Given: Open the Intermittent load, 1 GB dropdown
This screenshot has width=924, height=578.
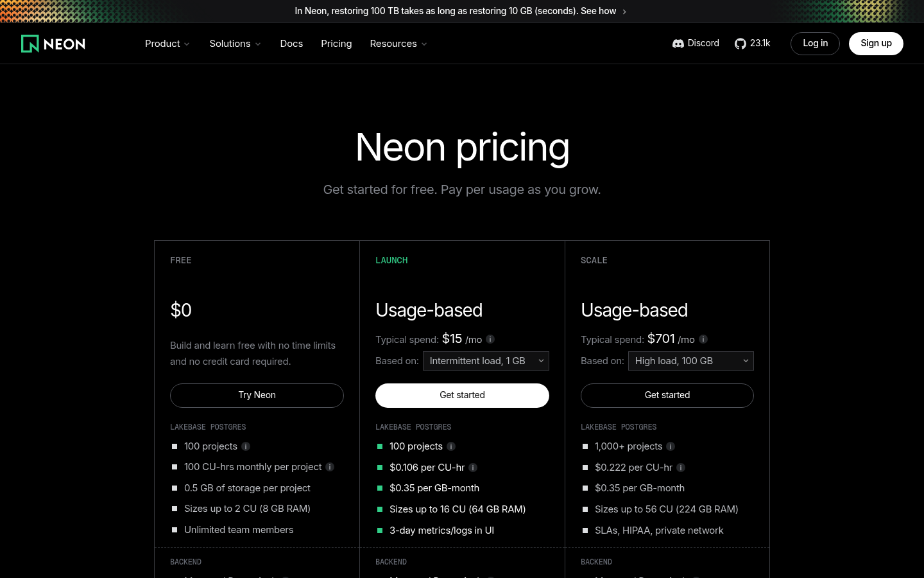Looking at the screenshot, I should [x=486, y=361].
